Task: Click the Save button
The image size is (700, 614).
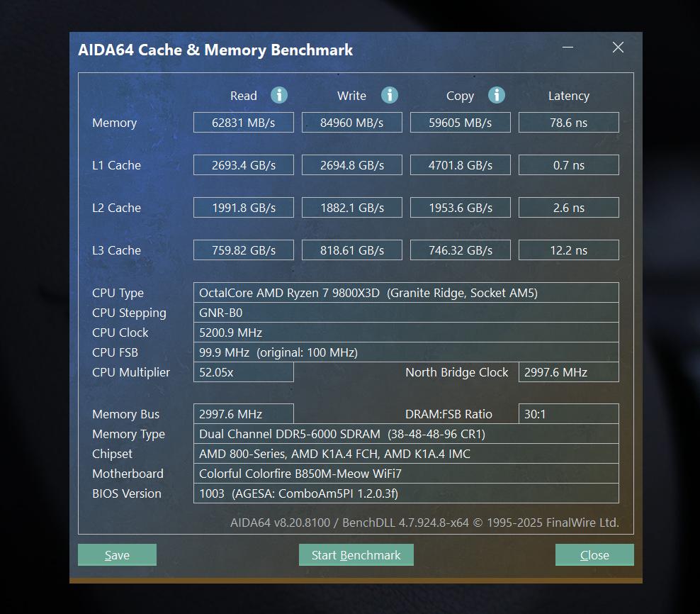Action: tap(117, 554)
